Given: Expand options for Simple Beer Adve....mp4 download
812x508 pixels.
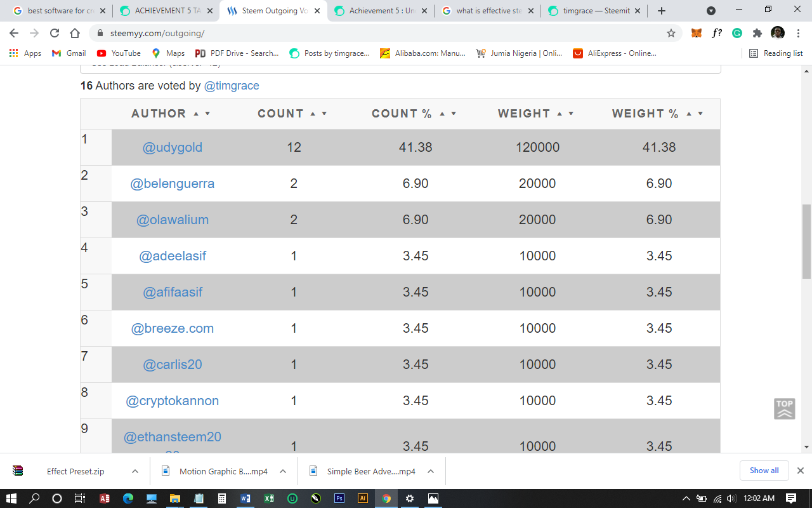Looking at the screenshot, I should point(430,471).
